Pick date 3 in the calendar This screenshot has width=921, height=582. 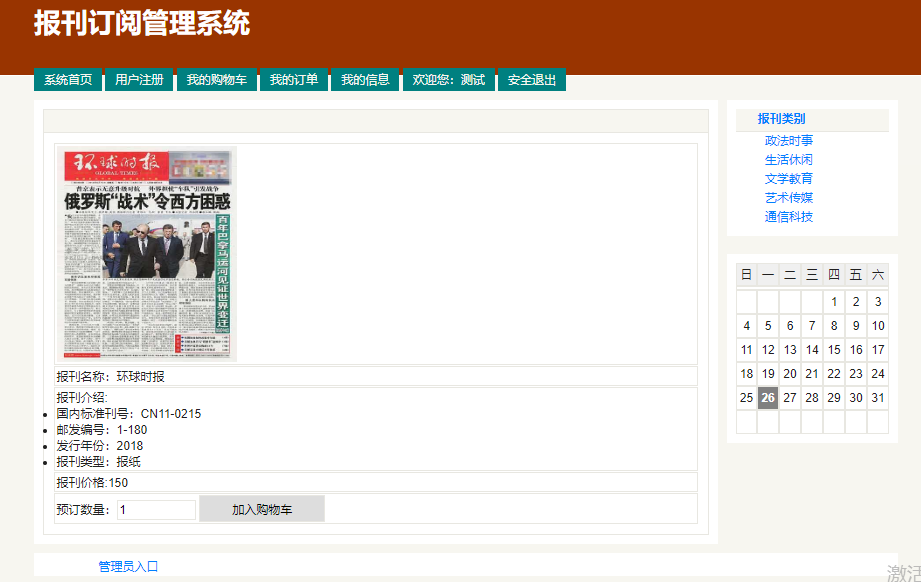click(x=878, y=302)
